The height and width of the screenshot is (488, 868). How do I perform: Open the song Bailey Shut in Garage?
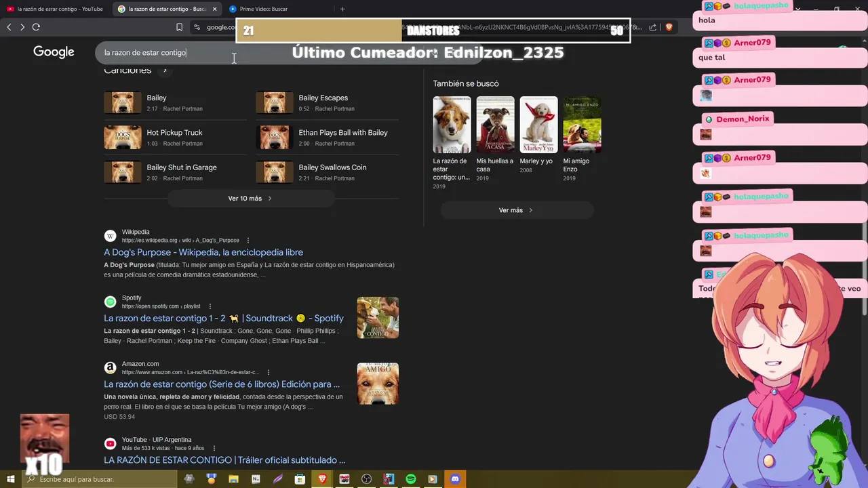coord(182,167)
